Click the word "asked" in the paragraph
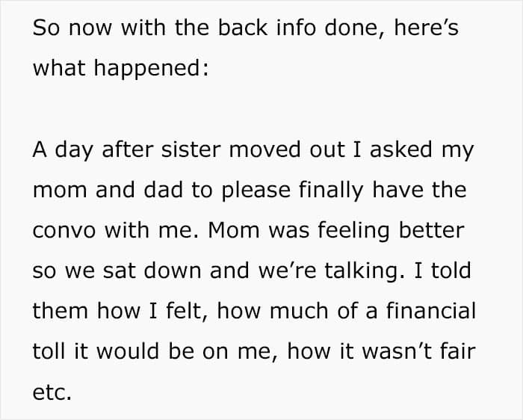Screen dimensions: 523x420 tap(392, 149)
